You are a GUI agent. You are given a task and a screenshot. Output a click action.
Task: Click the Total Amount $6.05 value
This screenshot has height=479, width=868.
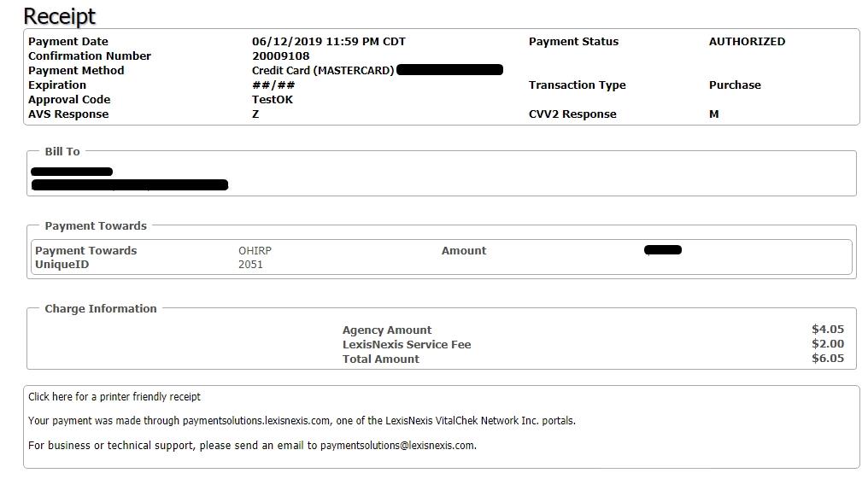point(828,359)
